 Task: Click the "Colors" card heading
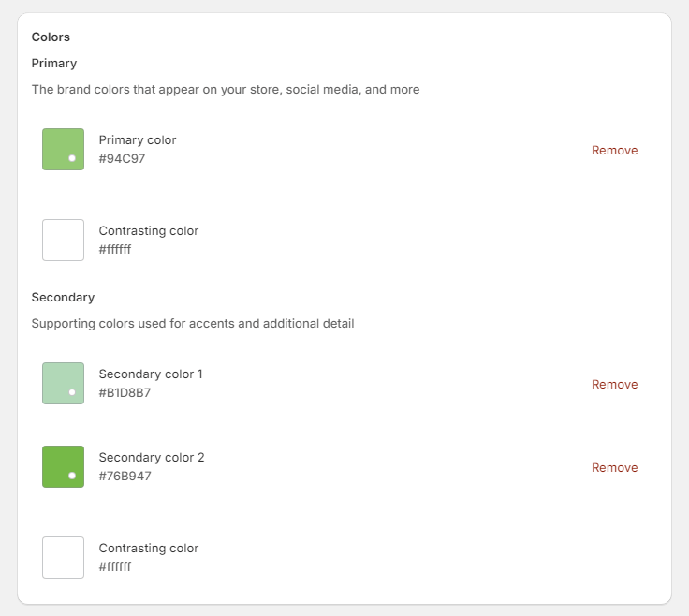[51, 37]
